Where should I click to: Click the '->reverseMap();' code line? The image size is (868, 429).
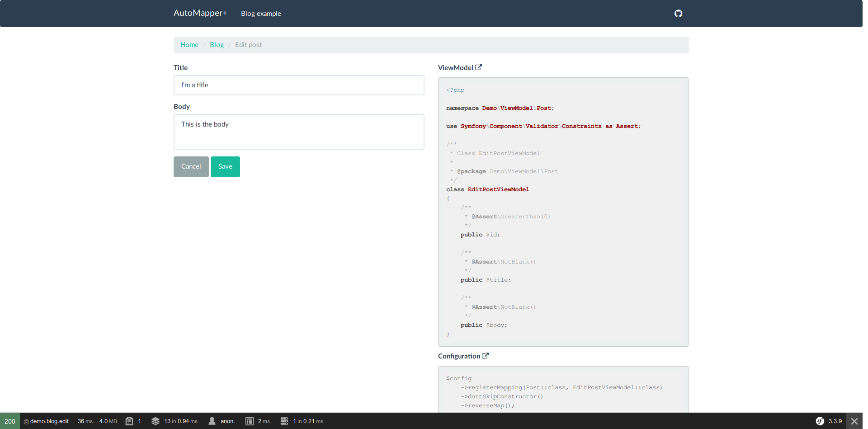pos(487,405)
